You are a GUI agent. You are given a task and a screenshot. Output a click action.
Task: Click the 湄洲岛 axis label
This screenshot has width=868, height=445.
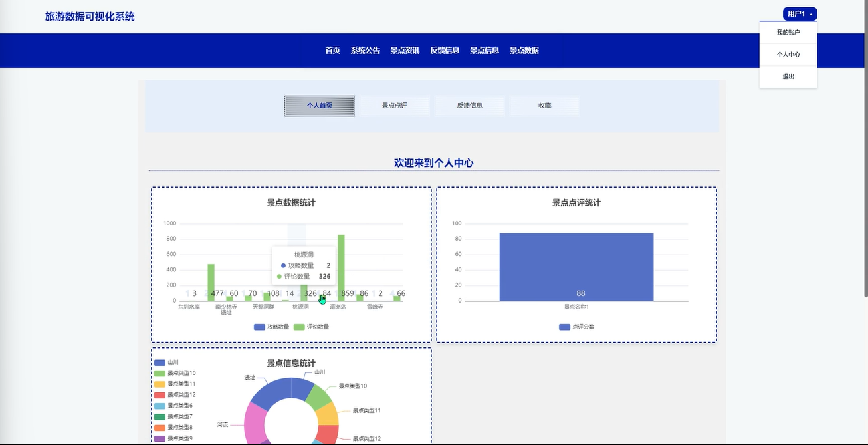click(x=338, y=307)
